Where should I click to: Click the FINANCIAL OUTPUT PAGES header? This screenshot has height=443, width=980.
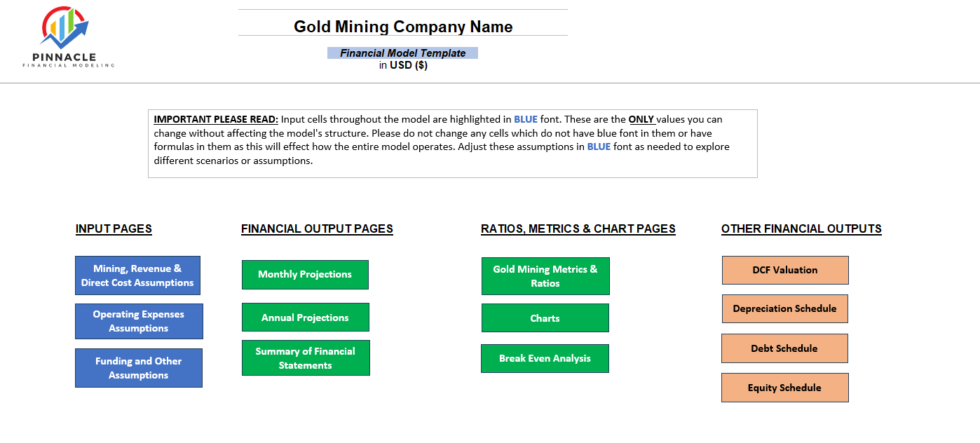(x=316, y=229)
